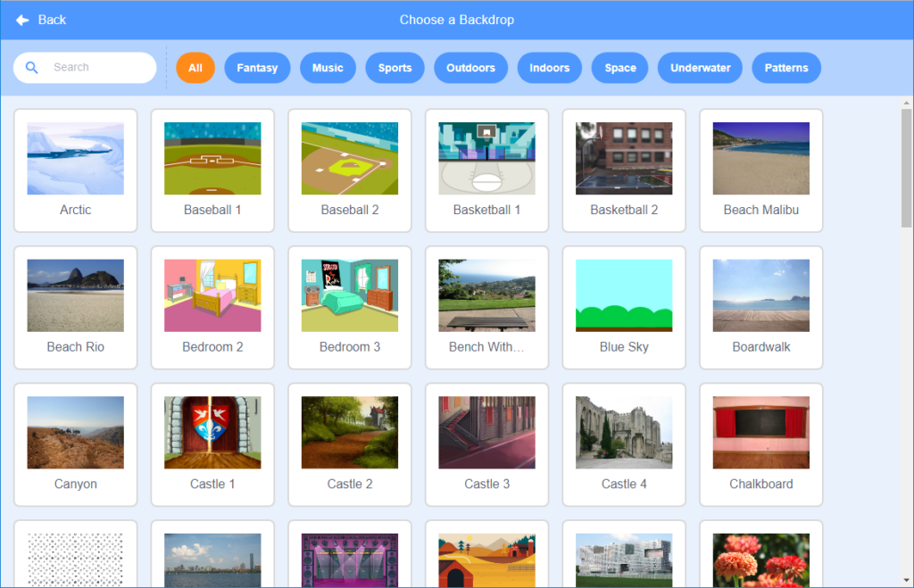Choose the Beach Malibu backdrop
914x588 pixels.
pos(760,170)
